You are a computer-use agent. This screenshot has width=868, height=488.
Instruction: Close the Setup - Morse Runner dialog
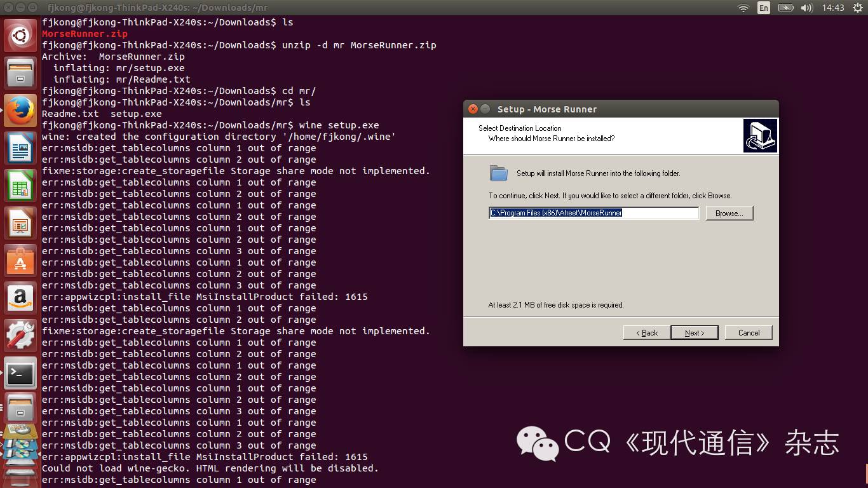tap(473, 109)
